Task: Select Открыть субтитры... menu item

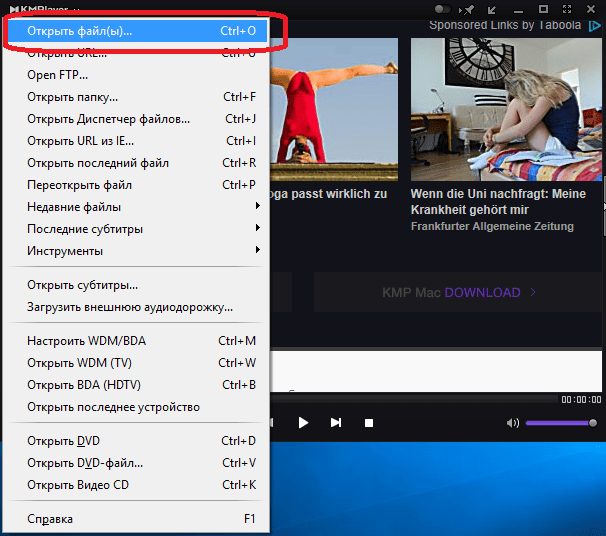Action: (138, 285)
